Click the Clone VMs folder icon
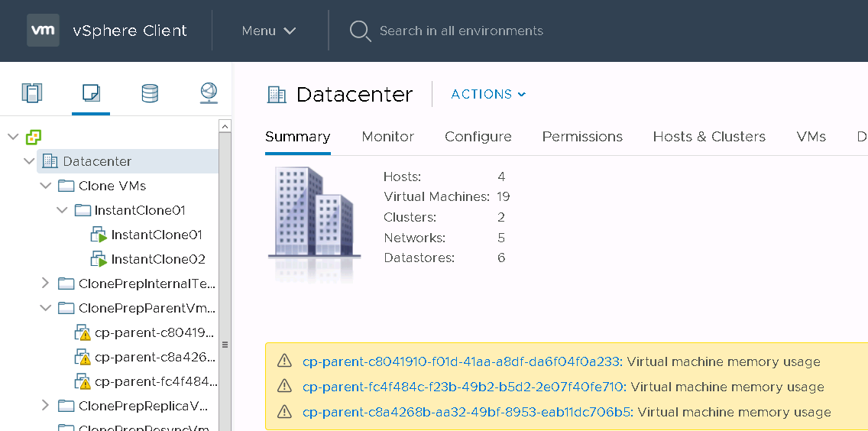The height and width of the screenshot is (431, 868). coord(66,186)
